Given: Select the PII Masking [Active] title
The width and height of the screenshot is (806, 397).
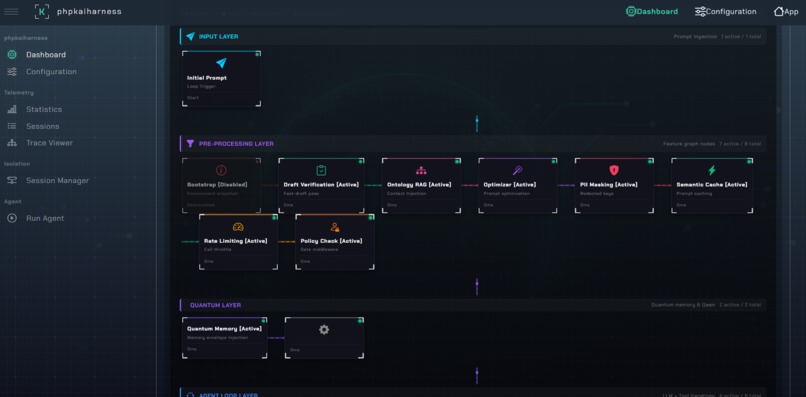Looking at the screenshot, I should click(x=609, y=185).
